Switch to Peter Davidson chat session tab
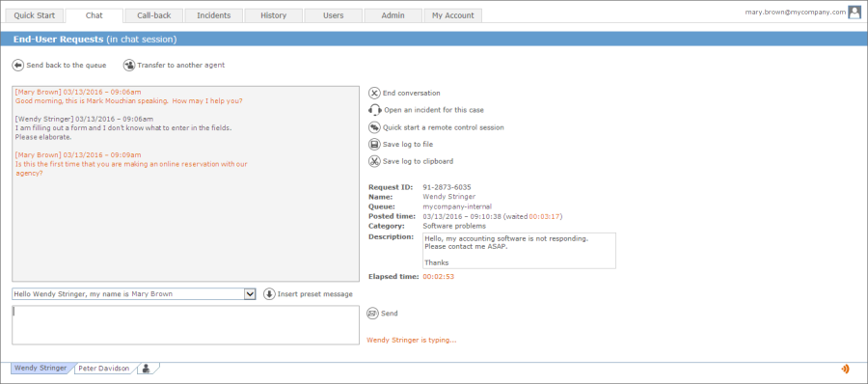The width and height of the screenshot is (868, 384). click(x=104, y=368)
